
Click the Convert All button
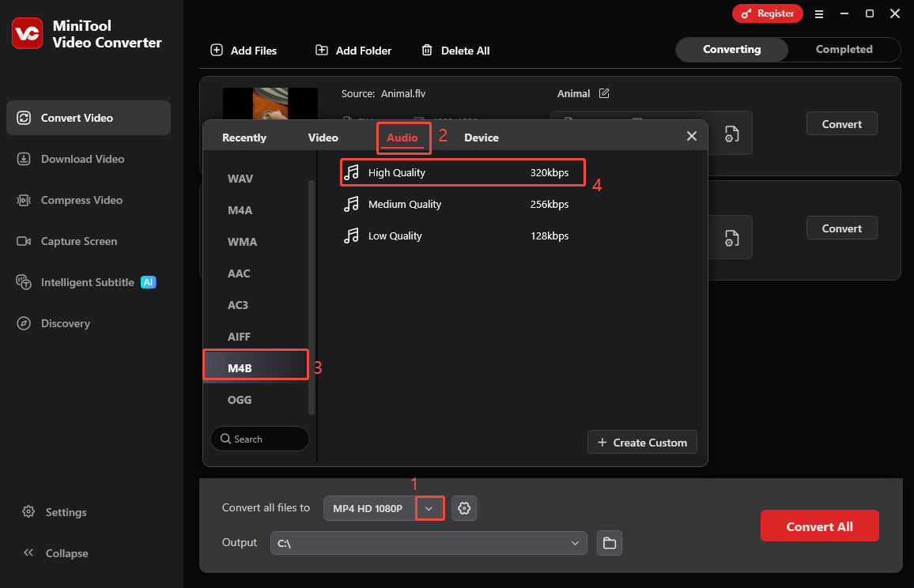click(x=819, y=525)
